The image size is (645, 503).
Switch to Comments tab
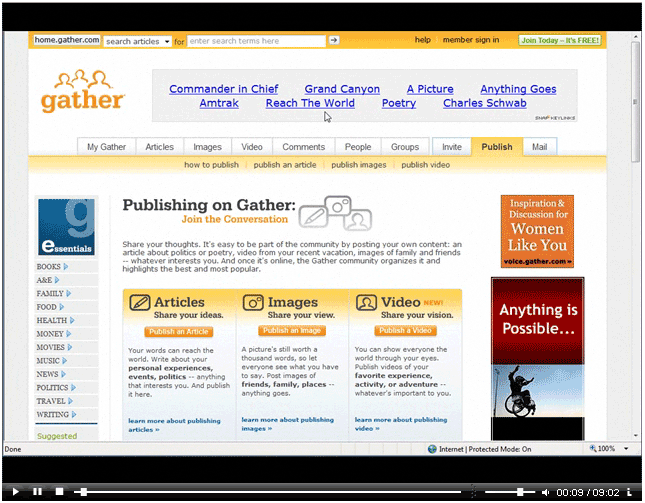tap(304, 147)
